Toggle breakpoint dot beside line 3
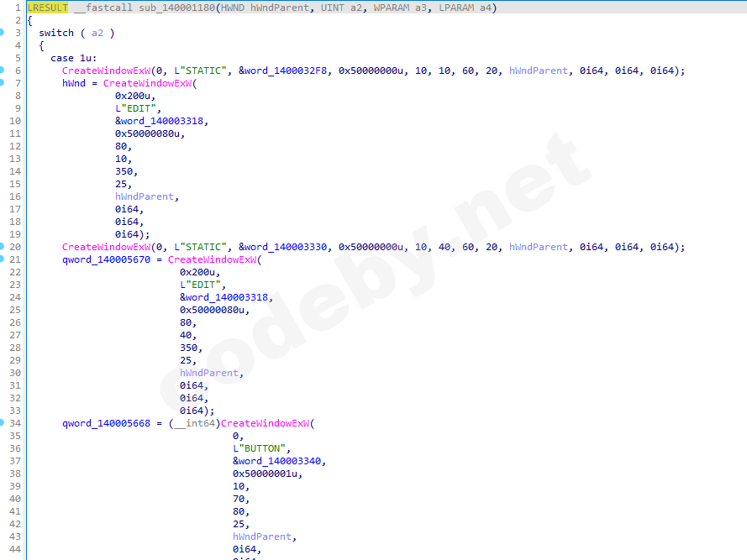 pyautogui.click(x=2, y=32)
